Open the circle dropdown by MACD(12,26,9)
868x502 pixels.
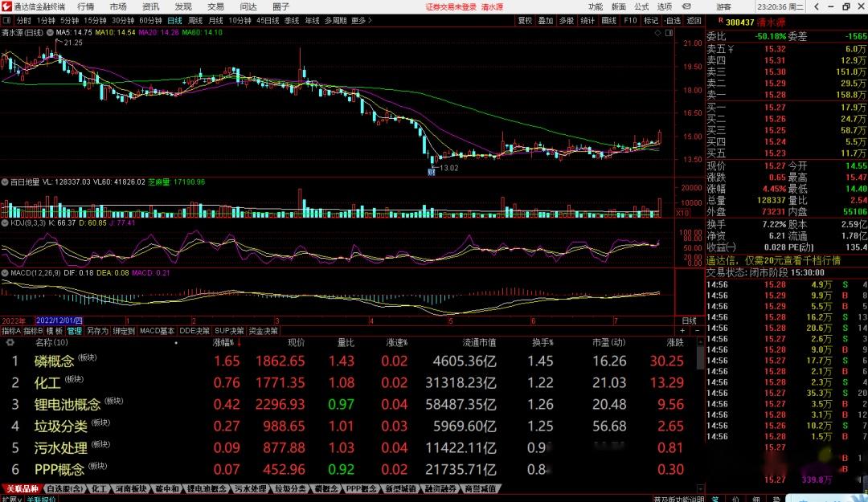tap(5, 273)
